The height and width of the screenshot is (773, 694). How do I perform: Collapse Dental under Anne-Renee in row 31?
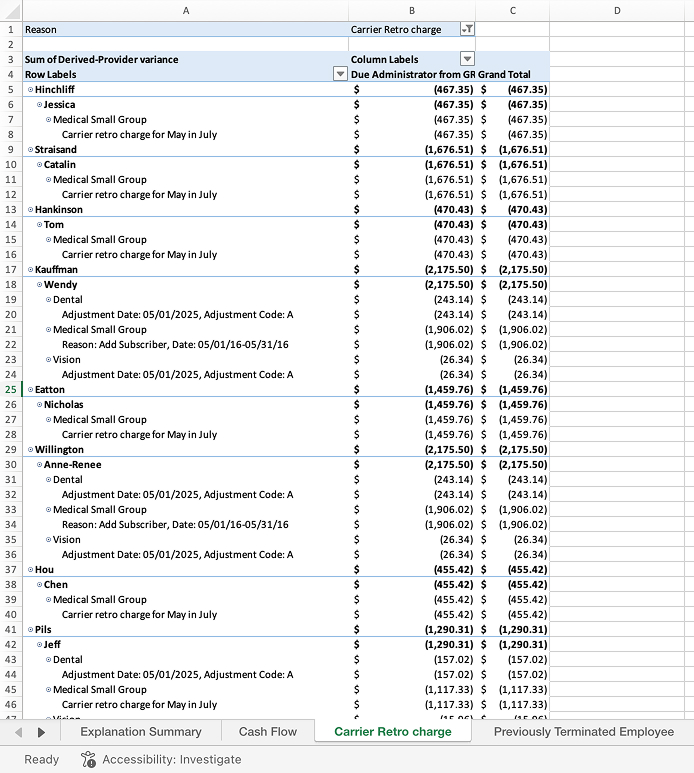pos(48,480)
